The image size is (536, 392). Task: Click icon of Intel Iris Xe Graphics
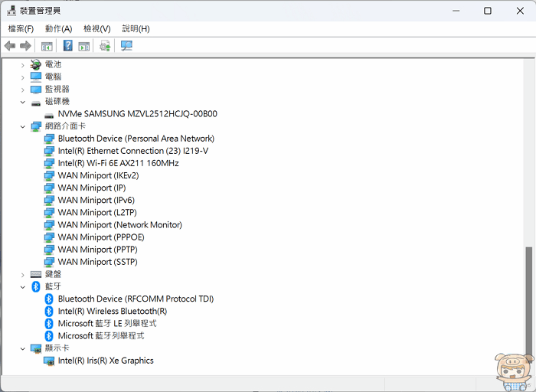(x=49, y=361)
